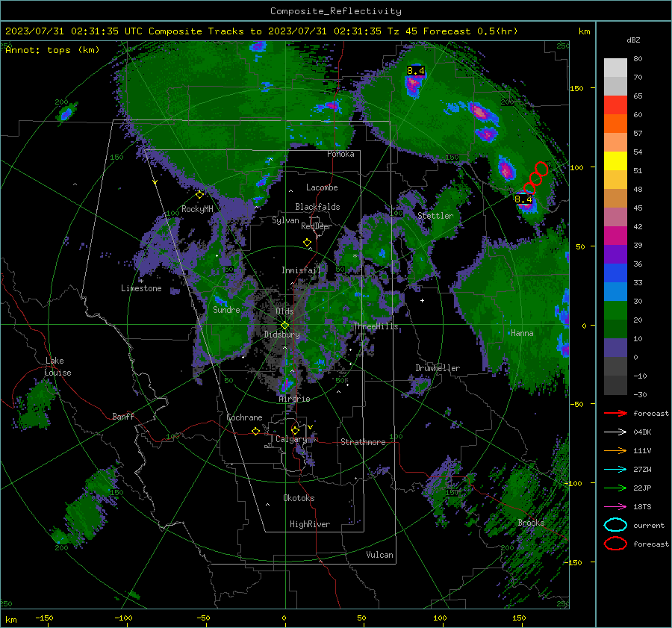This screenshot has height=628, width=672.
Task: Click the UTC Composite Tracks timestamp header
Action: point(261,31)
